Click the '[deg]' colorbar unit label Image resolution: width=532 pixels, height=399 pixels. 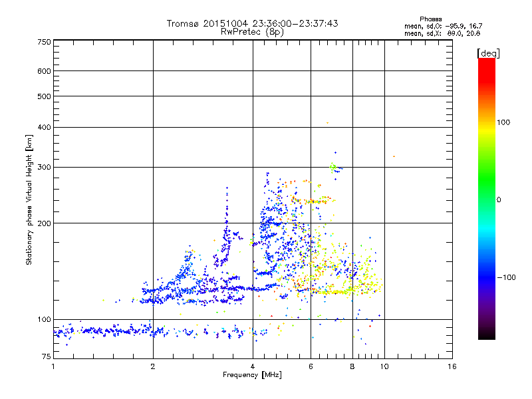488,53
